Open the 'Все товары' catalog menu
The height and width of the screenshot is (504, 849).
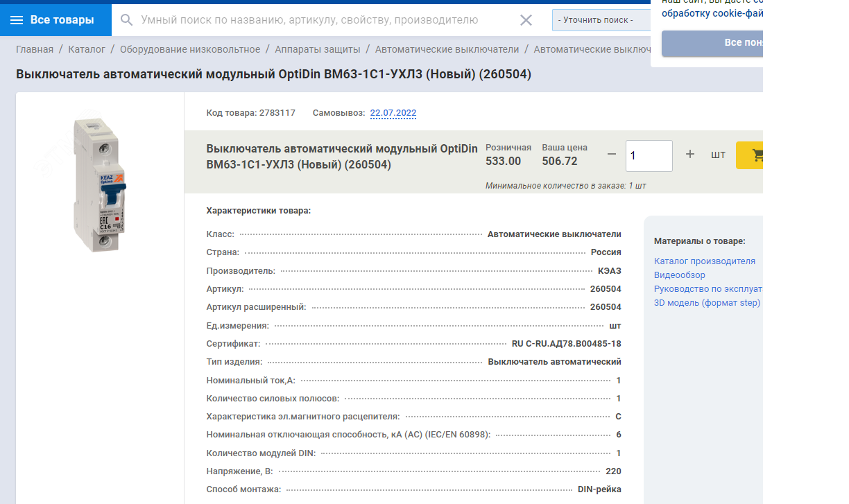[x=55, y=20]
